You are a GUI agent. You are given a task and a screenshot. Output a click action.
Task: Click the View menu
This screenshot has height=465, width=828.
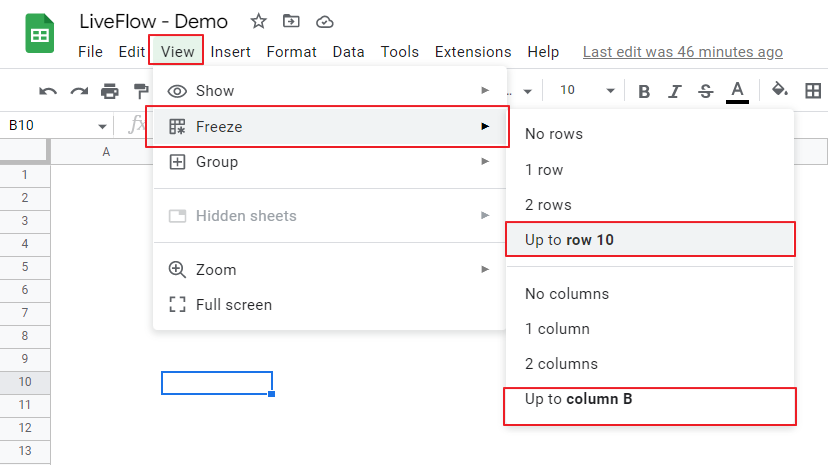tap(177, 51)
